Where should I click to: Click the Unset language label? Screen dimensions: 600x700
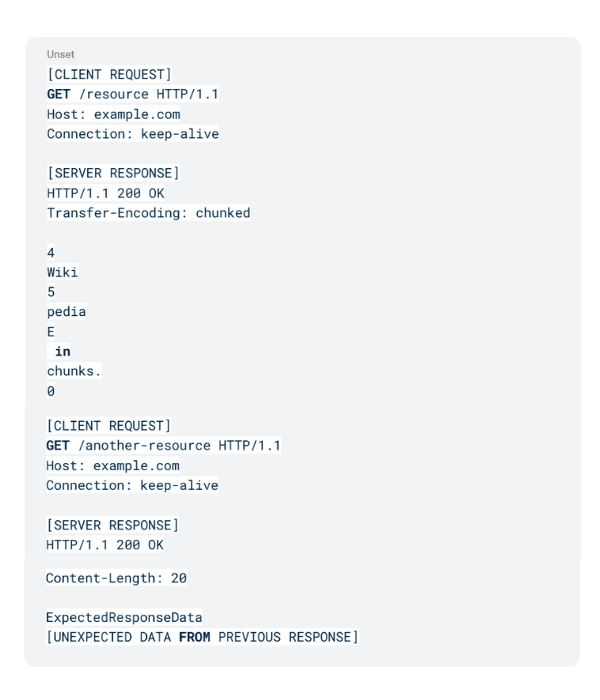pos(61,54)
